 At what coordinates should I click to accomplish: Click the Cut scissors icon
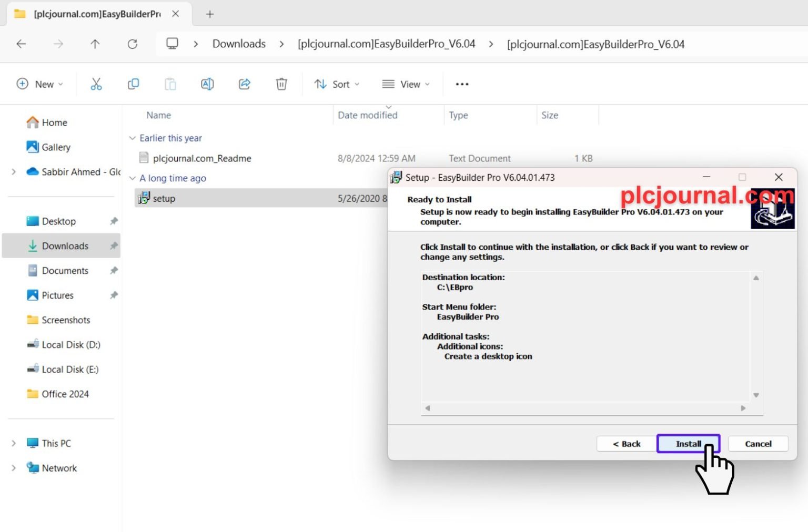point(96,84)
